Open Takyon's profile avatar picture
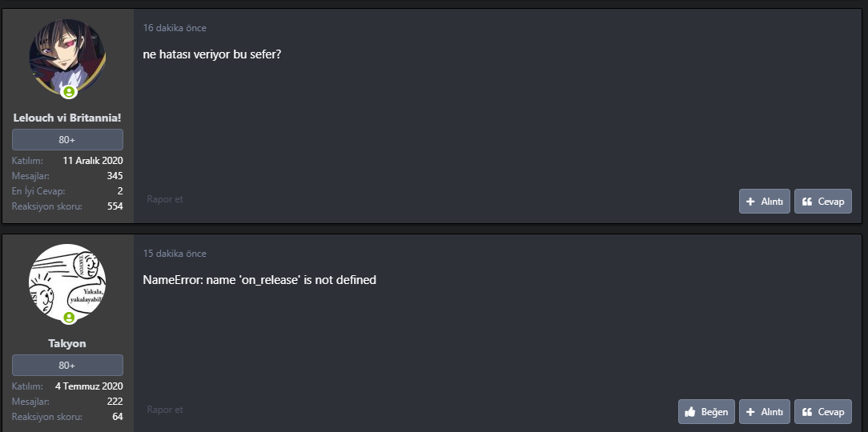868x432 pixels. pos(67,282)
